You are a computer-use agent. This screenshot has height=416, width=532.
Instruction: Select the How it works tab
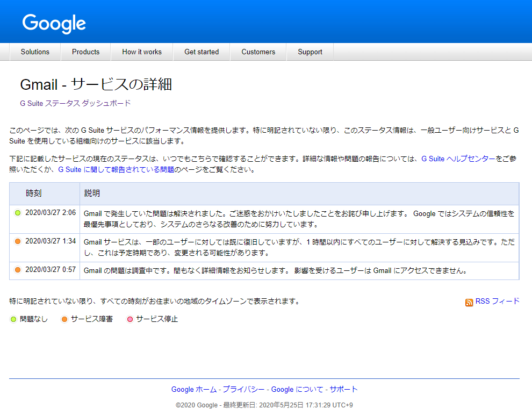pos(142,52)
